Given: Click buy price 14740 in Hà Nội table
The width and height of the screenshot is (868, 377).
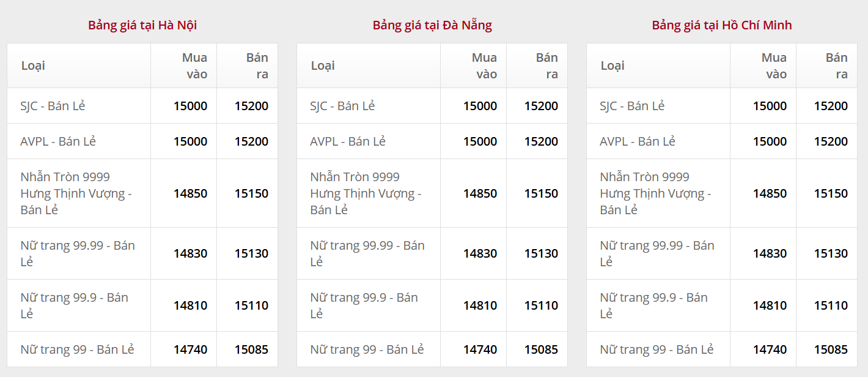Looking at the screenshot, I should [x=190, y=349].
